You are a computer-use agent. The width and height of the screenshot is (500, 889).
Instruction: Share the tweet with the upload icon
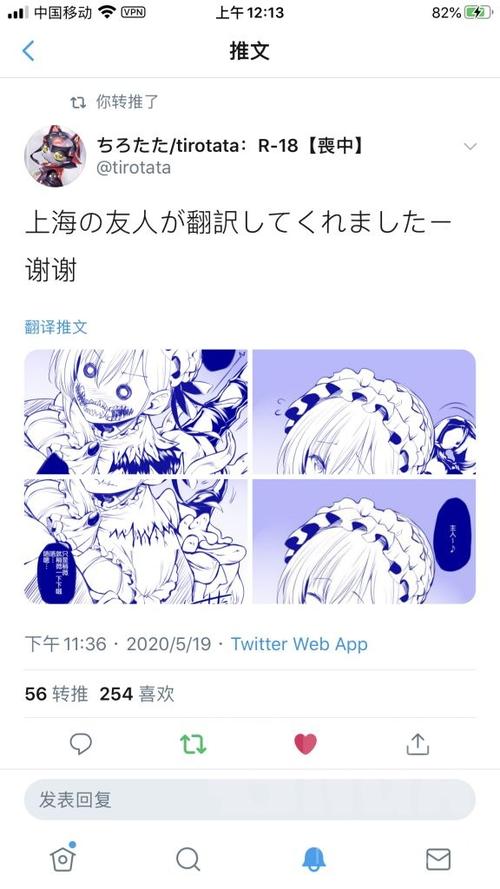pyautogui.click(x=418, y=744)
